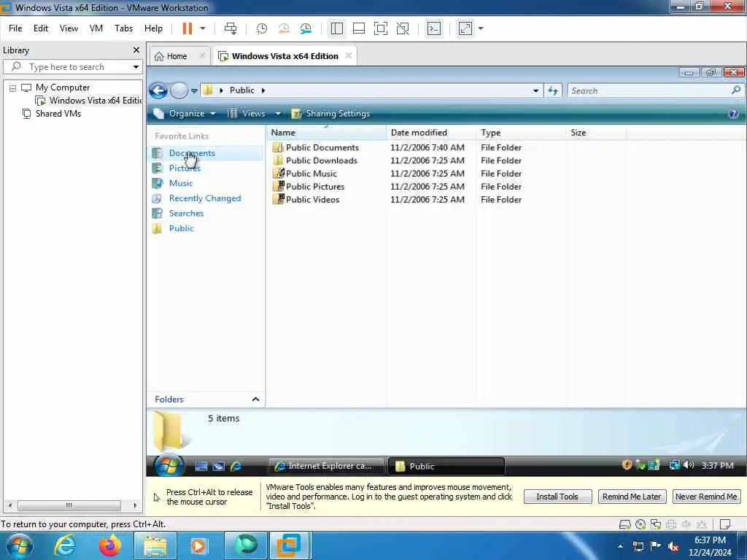Take a snapshot of this VM
This screenshot has height=560, width=747.
click(262, 28)
